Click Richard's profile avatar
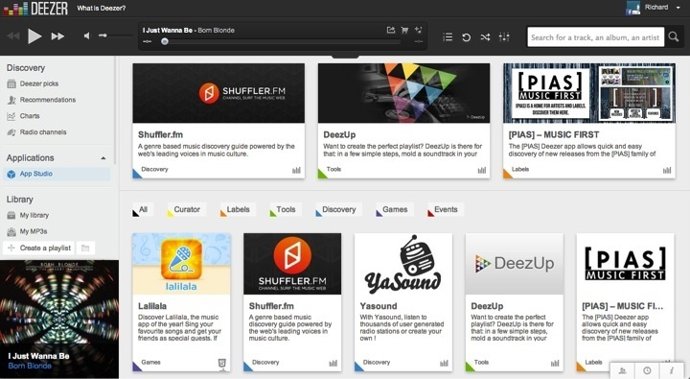The image size is (690, 379). pos(633,8)
